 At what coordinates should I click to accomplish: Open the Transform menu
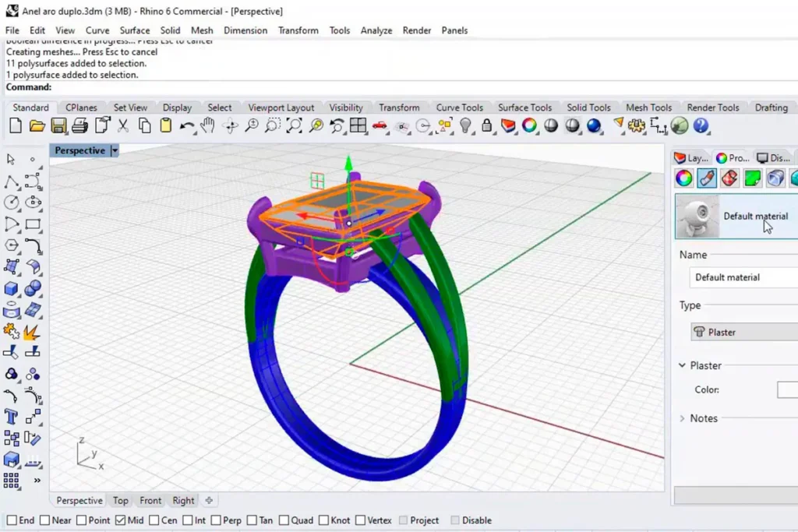pos(298,30)
